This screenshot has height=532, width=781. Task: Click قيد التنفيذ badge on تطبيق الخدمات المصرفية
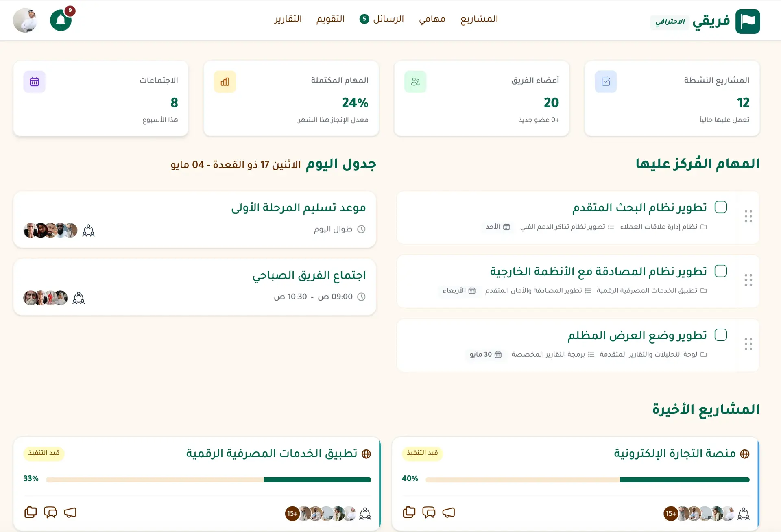(x=44, y=453)
